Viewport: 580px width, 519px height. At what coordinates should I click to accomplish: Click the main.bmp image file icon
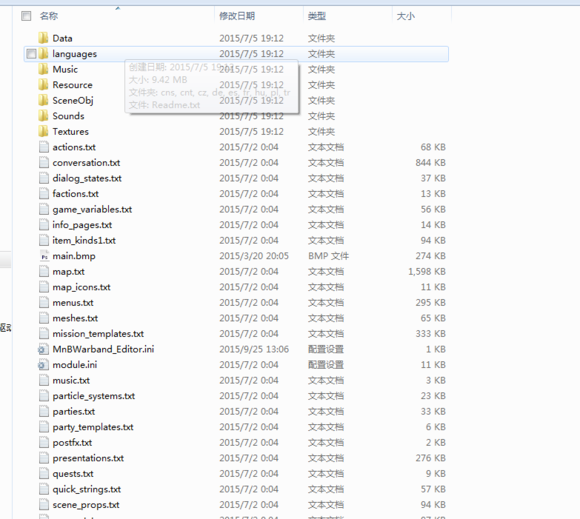pos(44,256)
